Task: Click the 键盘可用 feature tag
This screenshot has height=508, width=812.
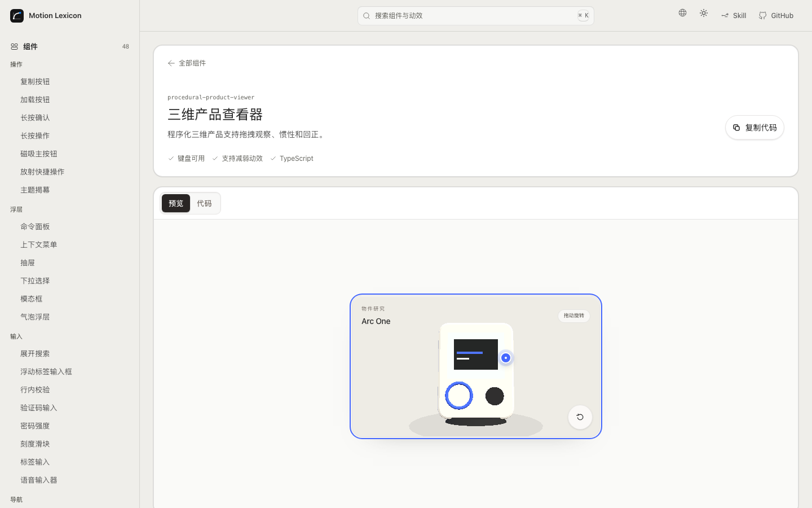Action: tap(186, 159)
